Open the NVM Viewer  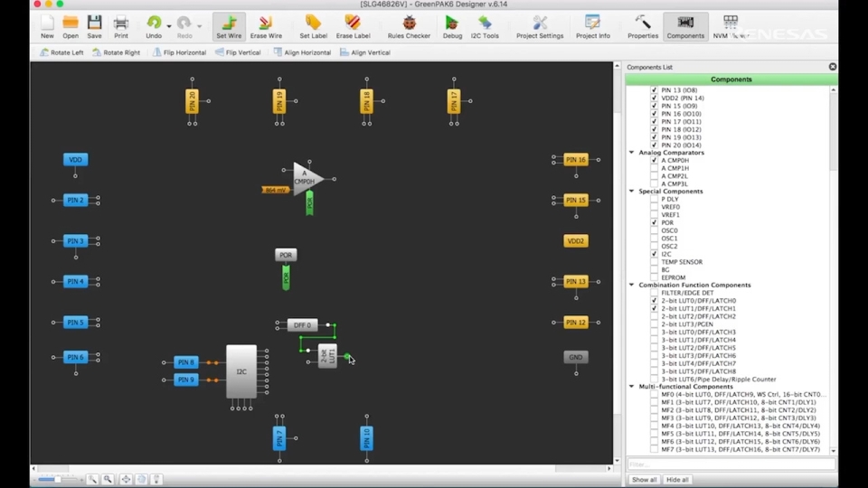[731, 26]
